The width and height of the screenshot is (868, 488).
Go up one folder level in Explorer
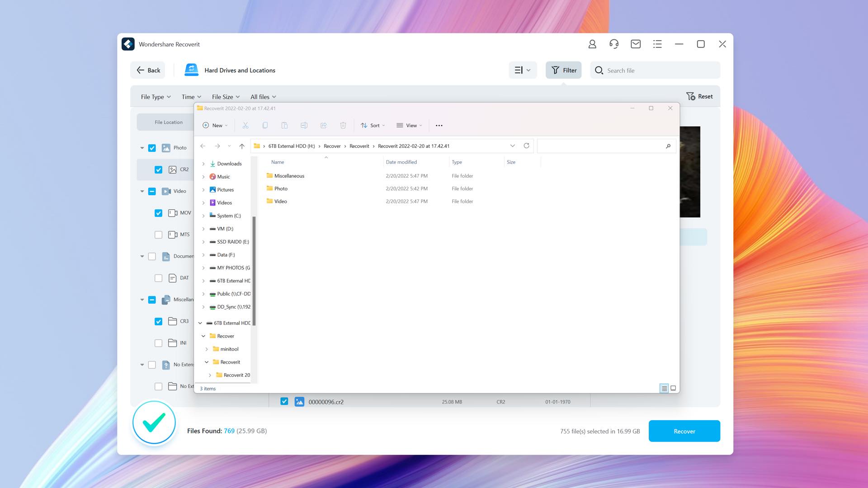point(242,146)
